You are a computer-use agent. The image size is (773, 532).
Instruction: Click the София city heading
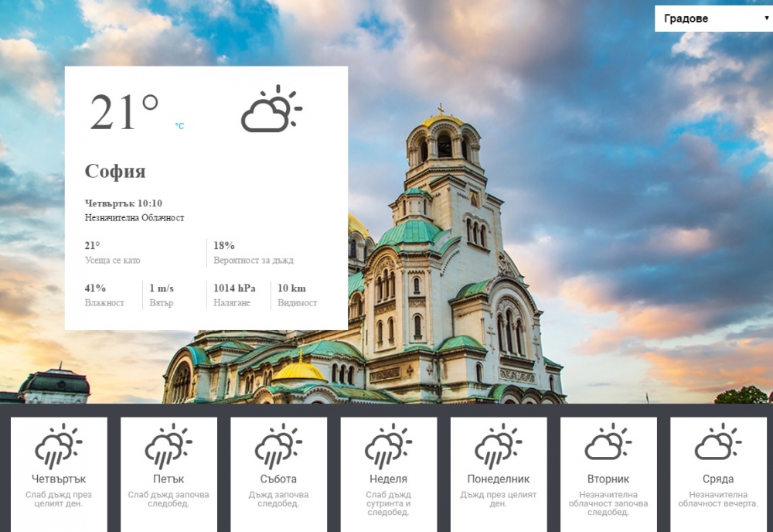(x=115, y=171)
